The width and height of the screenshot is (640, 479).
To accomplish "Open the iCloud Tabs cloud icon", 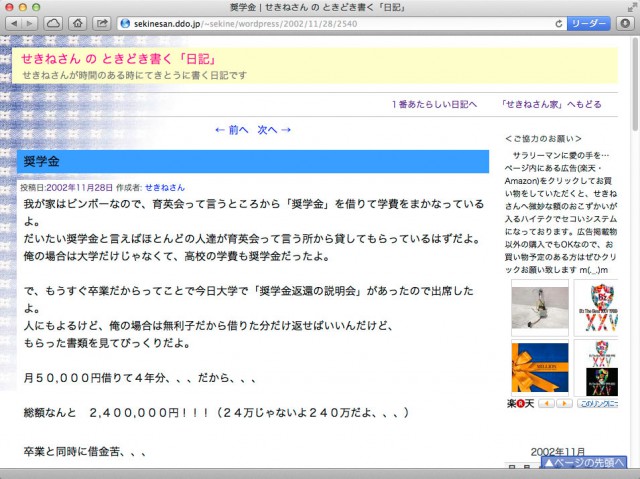I will click(75, 22).
